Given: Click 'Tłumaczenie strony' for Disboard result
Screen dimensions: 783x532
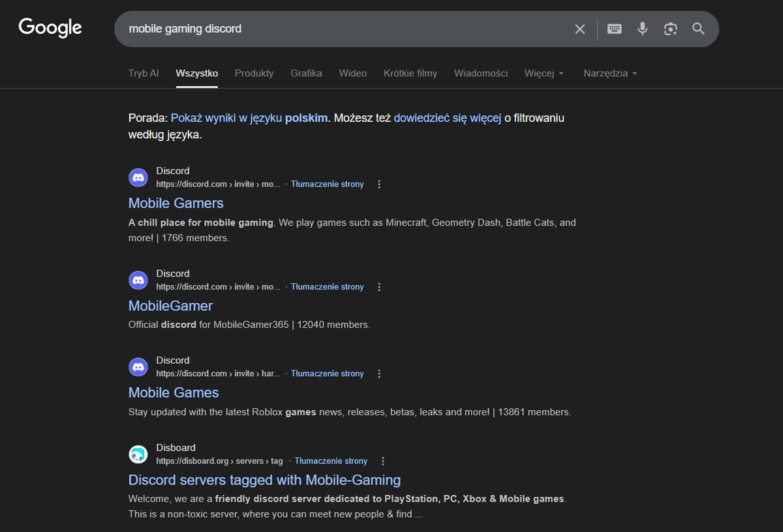Looking at the screenshot, I should (331, 461).
